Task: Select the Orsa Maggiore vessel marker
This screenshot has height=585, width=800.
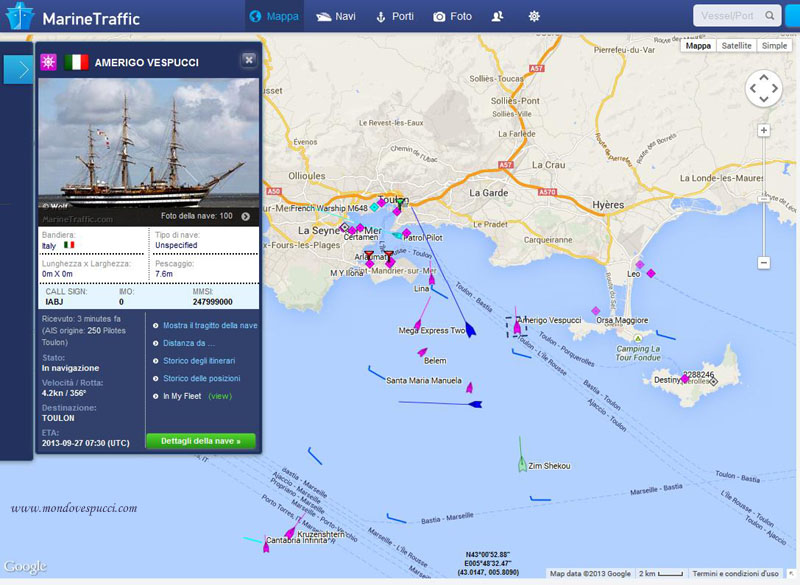Action: 595,311
